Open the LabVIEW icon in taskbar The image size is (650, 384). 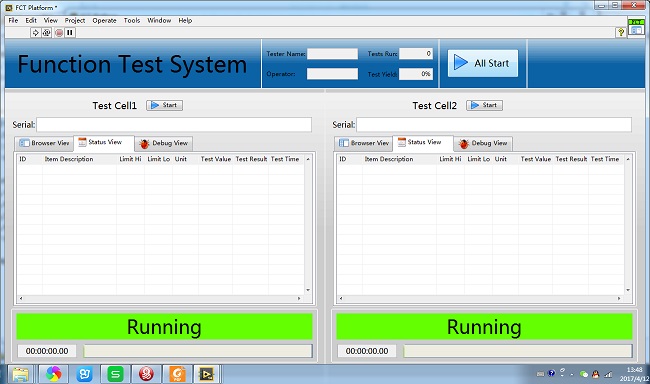(206, 374)
